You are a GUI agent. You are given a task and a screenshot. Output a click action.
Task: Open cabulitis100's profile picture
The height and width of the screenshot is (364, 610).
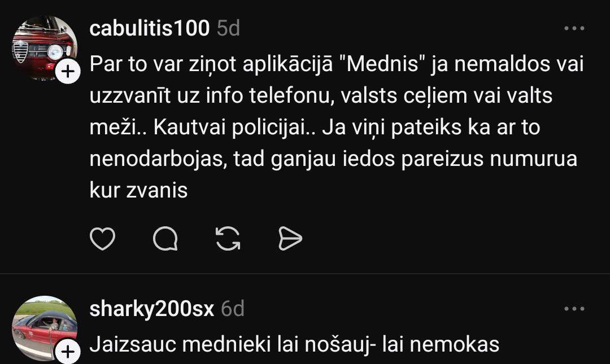point(44,49)
